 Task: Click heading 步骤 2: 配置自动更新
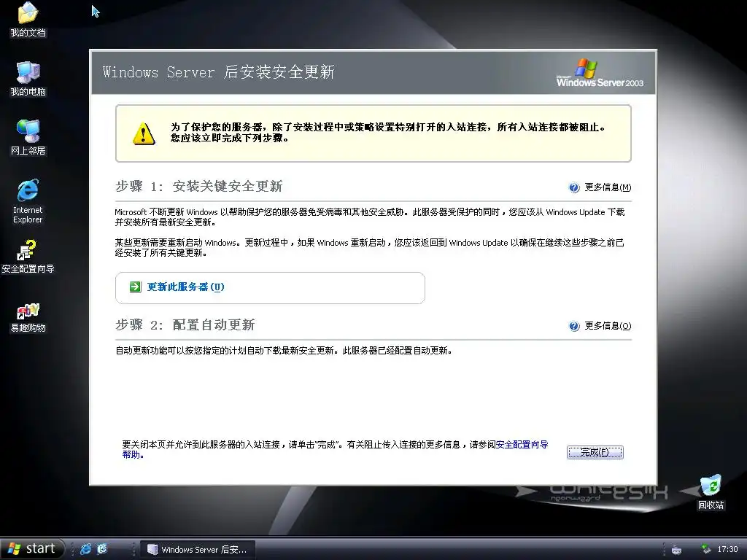(185, 324)
